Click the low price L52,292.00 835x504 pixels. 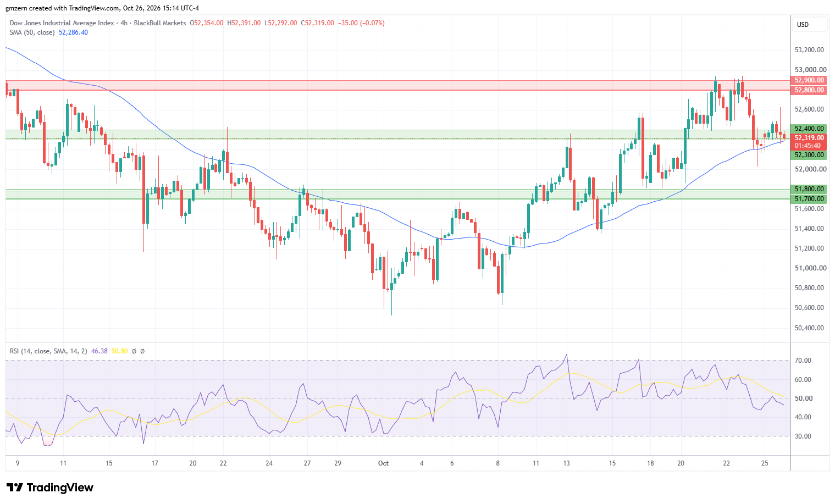(281, 23)
